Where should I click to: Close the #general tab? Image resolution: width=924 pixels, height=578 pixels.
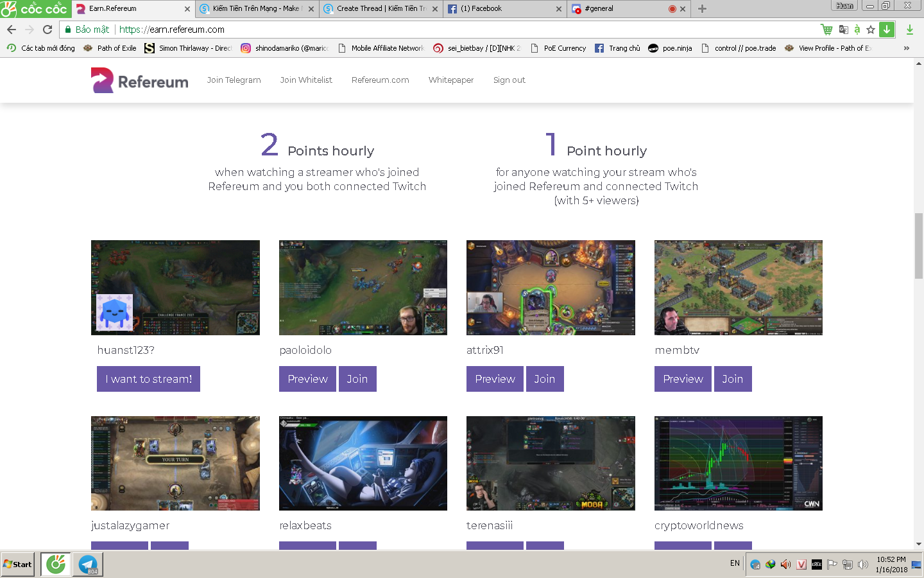683,9
